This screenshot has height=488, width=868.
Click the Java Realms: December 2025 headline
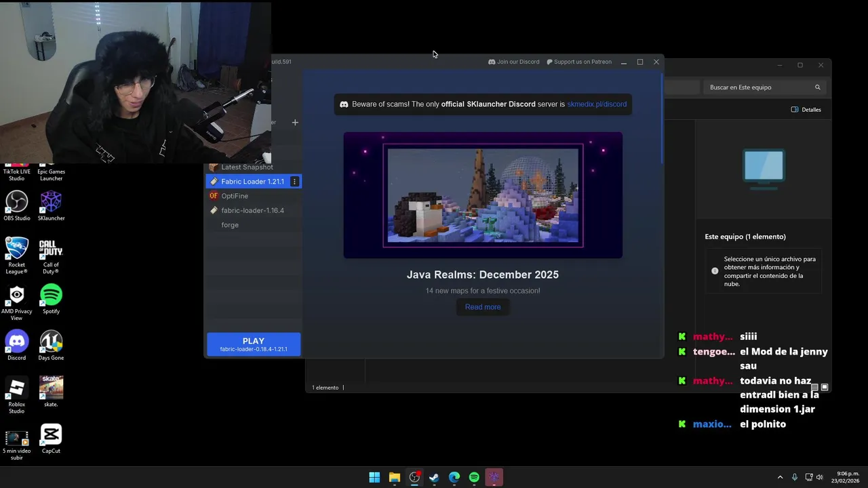click(x=483, y=274)
